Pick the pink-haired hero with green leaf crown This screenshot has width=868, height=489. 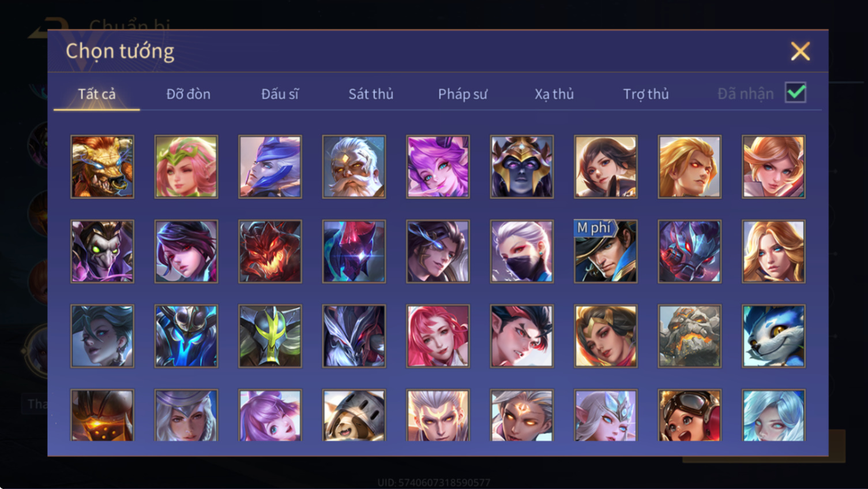(186, 167)
